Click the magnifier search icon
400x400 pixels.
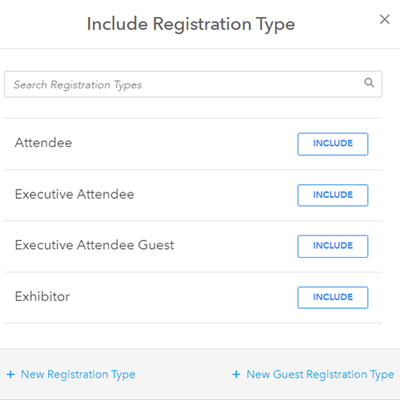369,82
